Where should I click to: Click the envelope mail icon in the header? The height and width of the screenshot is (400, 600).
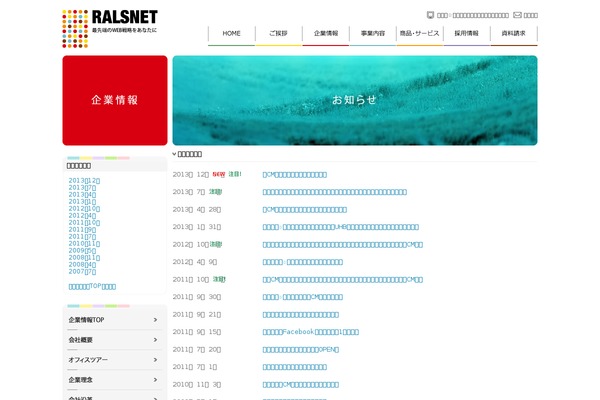[517, 15]
